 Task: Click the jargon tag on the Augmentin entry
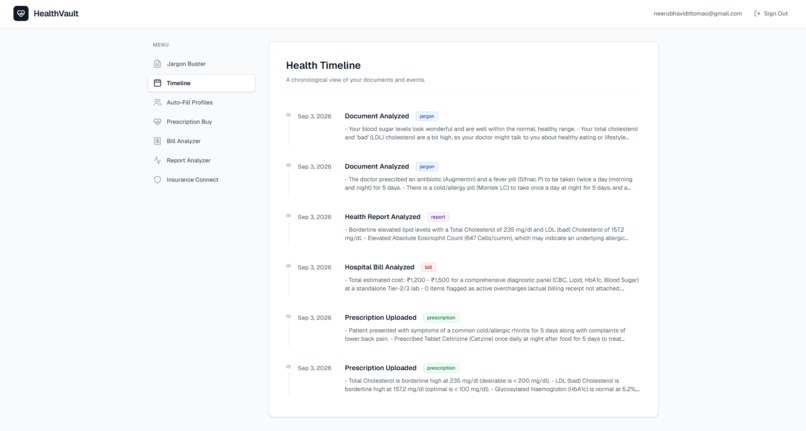[x=427, y=167]
